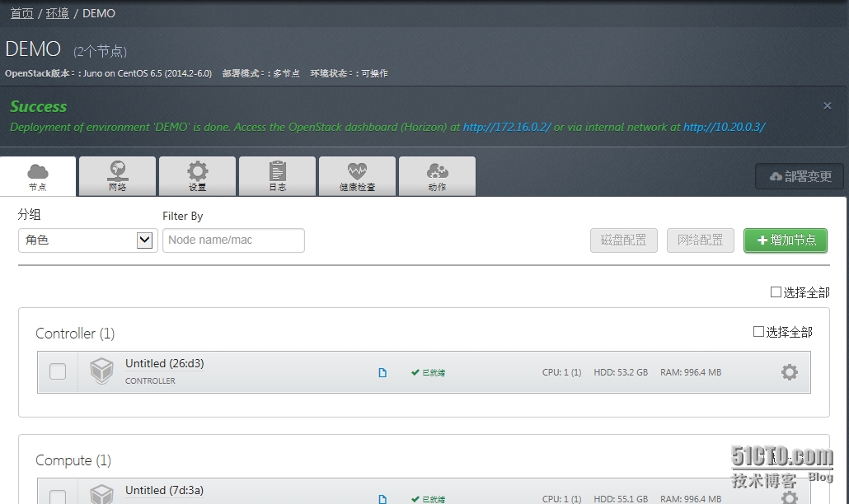View logs icon for controller node 26:d3

point(382,372)
